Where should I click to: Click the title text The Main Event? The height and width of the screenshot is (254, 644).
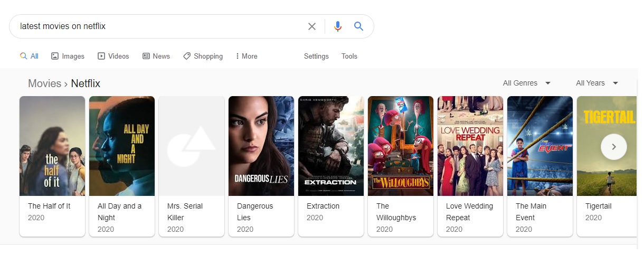[531, 212]
